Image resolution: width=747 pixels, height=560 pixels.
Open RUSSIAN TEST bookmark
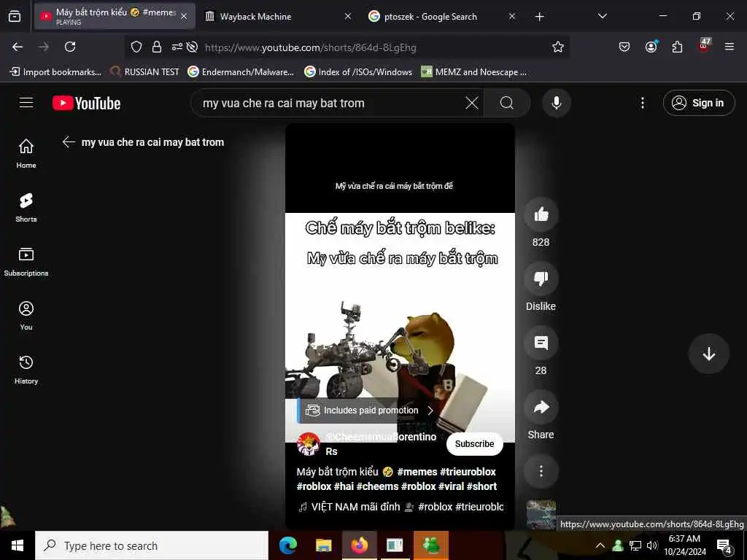145,72
